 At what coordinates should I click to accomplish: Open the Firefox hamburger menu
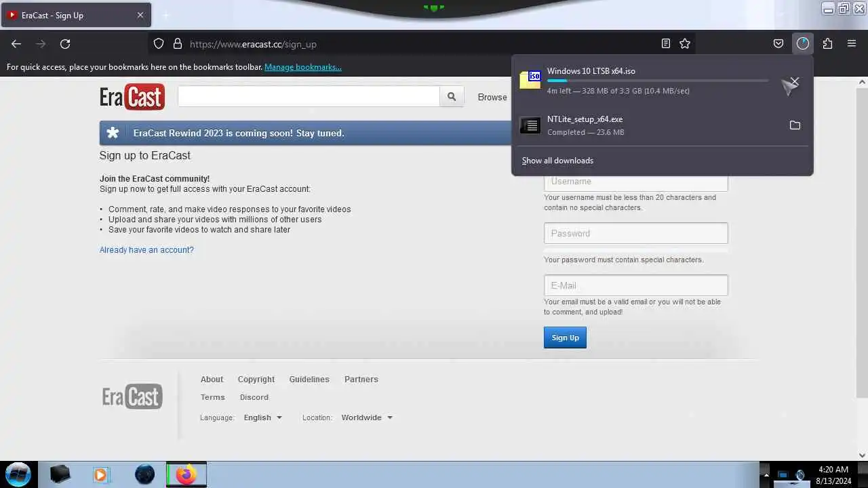click(x=852, y=44)
